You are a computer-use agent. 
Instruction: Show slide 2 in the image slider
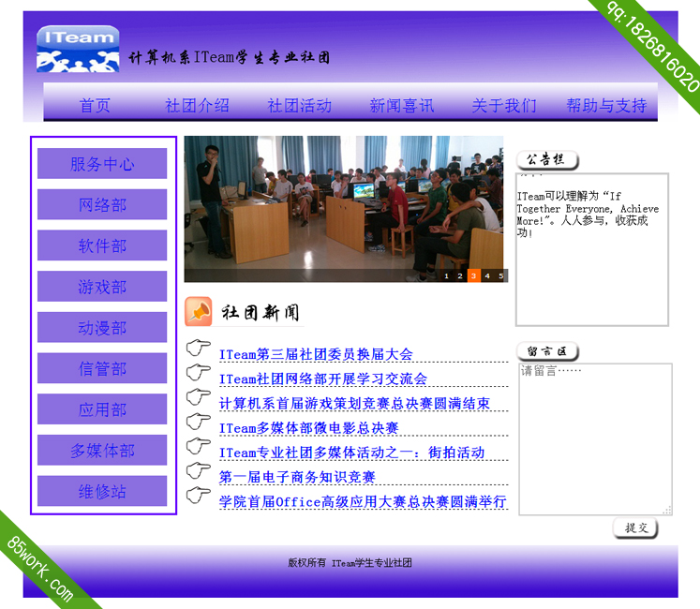pyautogui.click(x=460, y=275)
